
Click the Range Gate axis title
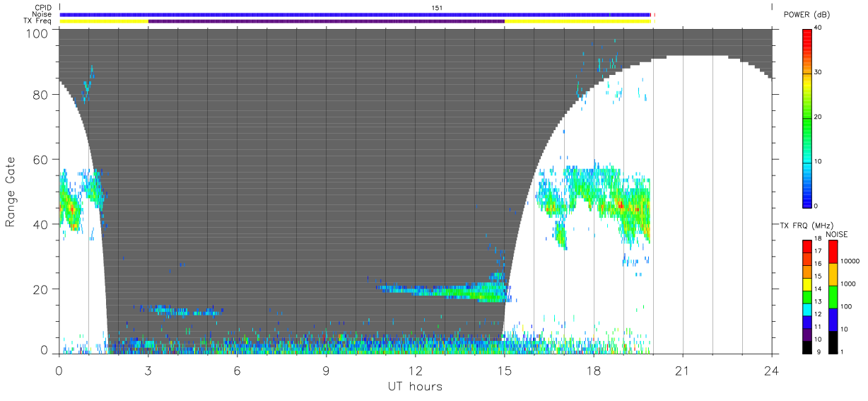(x=11, y=192)
